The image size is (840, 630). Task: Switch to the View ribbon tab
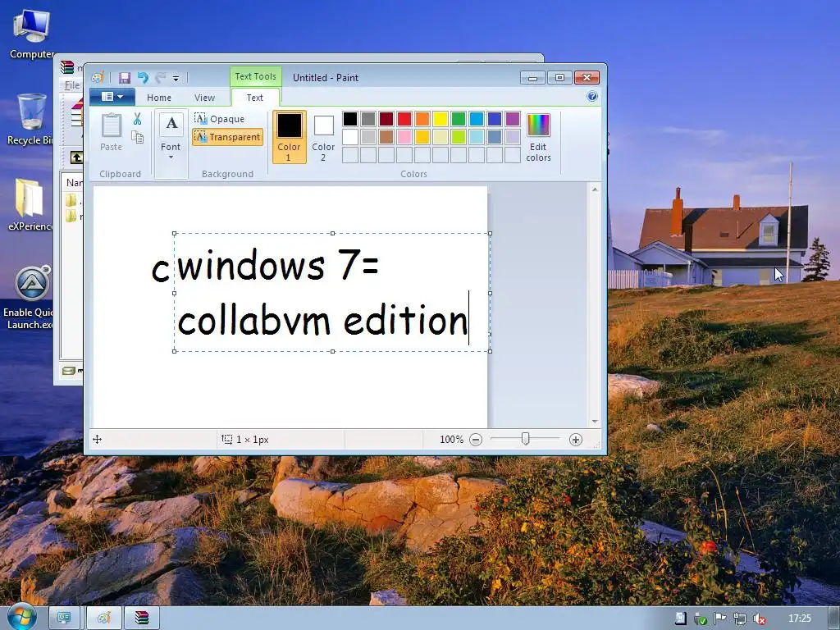[x=204, y=98]
